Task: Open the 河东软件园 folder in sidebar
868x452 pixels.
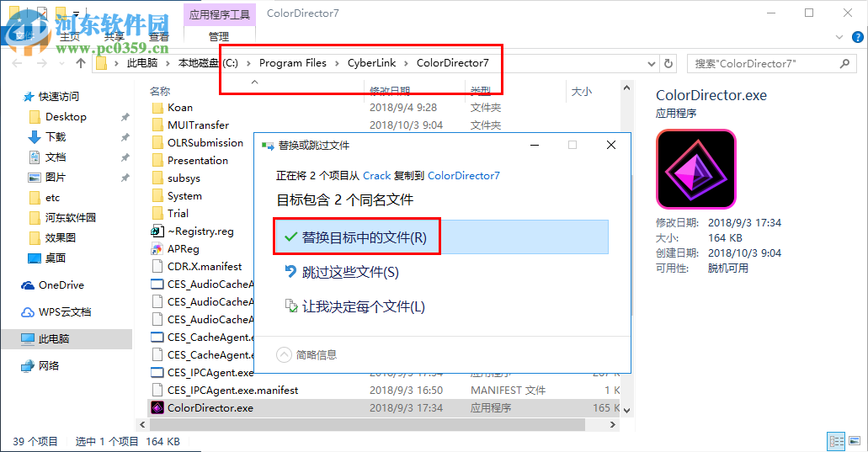Action: click(71, 217)
